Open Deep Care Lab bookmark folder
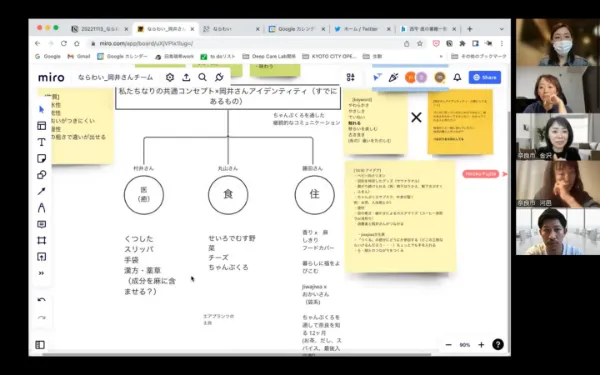Image resolution: width=600 pixels, height=375 pixels. [x=269, y=56]
